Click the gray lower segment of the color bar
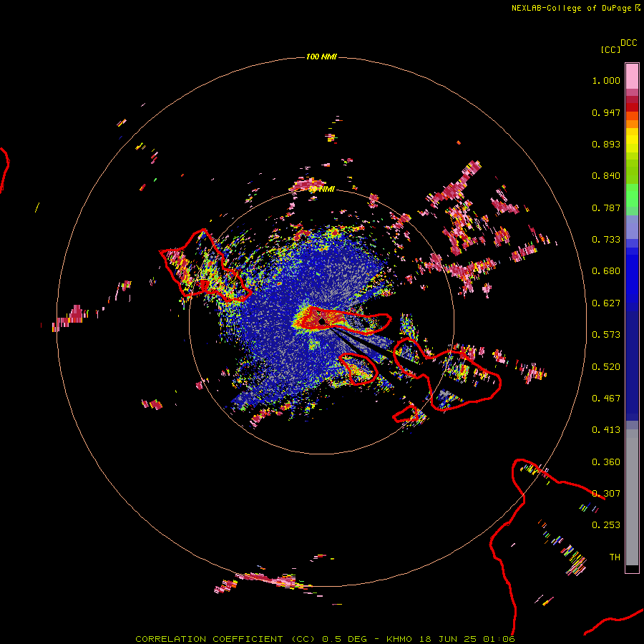The image size is (644, 644). [632, 497]
